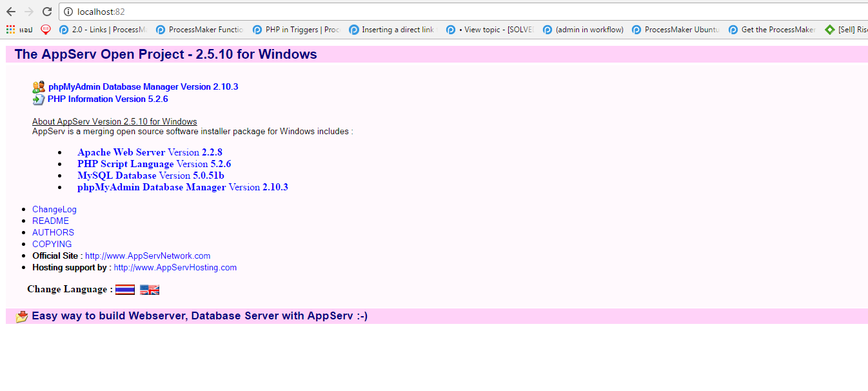Click the 'Hosting support by :' label
The width and height of the screenshot is (868, 391).
pos(72,267)
